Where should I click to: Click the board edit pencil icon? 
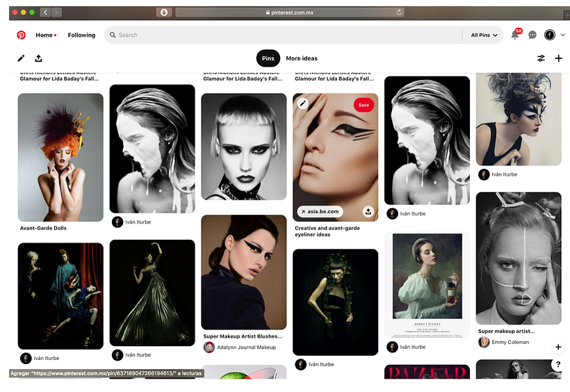(21, 58)
